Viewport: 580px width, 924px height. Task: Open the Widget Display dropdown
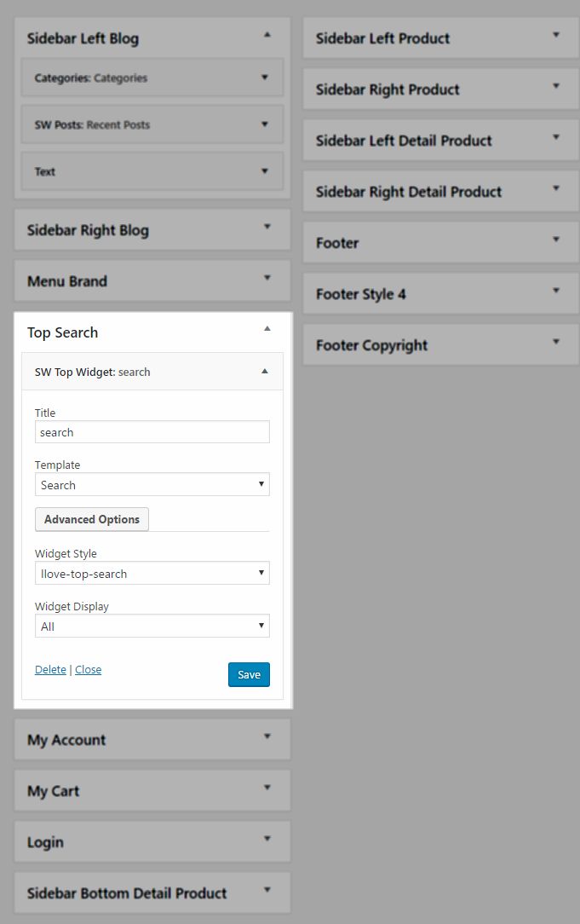coord(152,626)
